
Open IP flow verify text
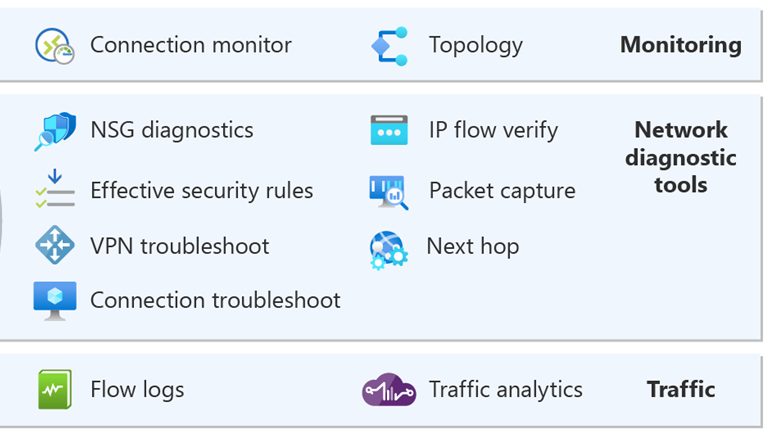click(x=493, y=130)
